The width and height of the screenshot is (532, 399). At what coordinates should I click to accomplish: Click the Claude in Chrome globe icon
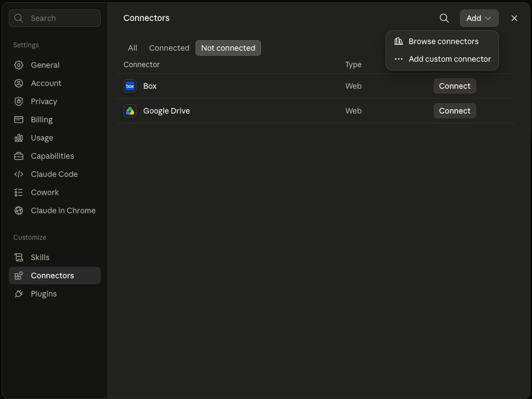pos(19,211)
